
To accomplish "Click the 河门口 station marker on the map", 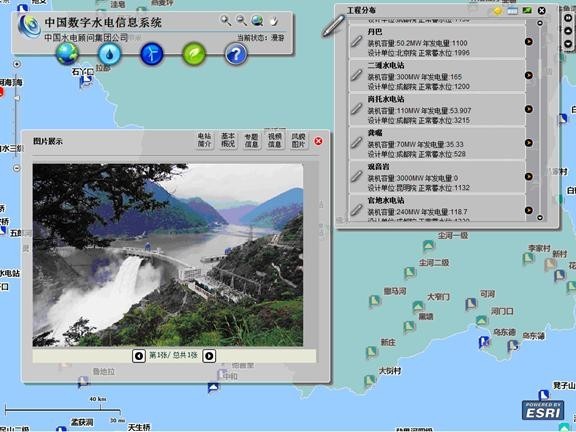I will [x=482, y=321].
